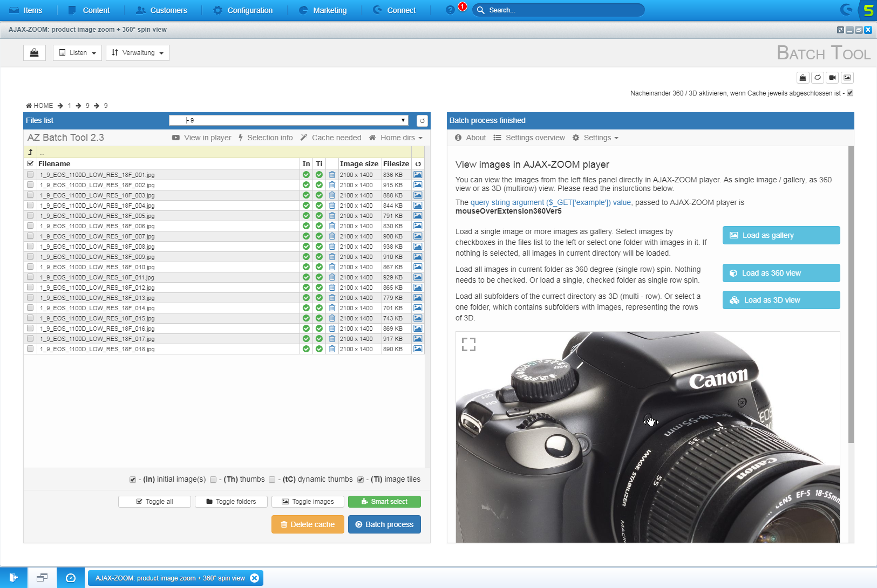877x588 pixels.
Task: Click Cache needed
Action: (x=331, y=138)
